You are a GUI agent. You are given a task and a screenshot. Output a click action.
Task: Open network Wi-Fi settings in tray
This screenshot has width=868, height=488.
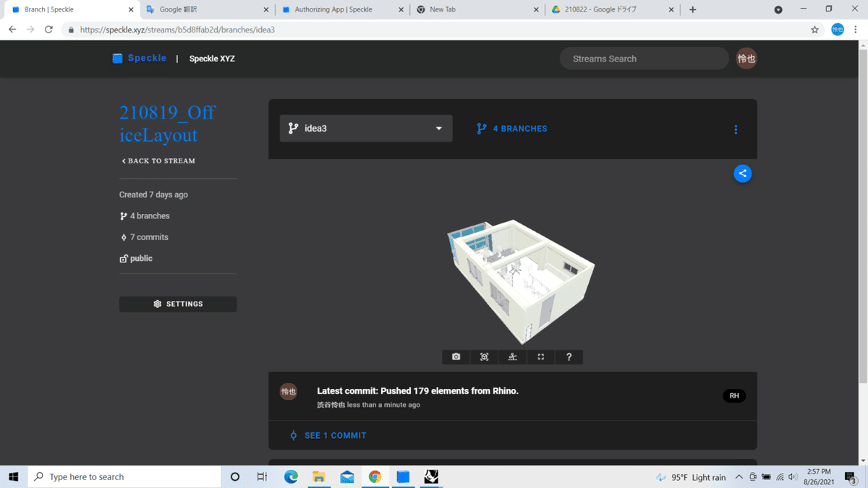point(780,477)
